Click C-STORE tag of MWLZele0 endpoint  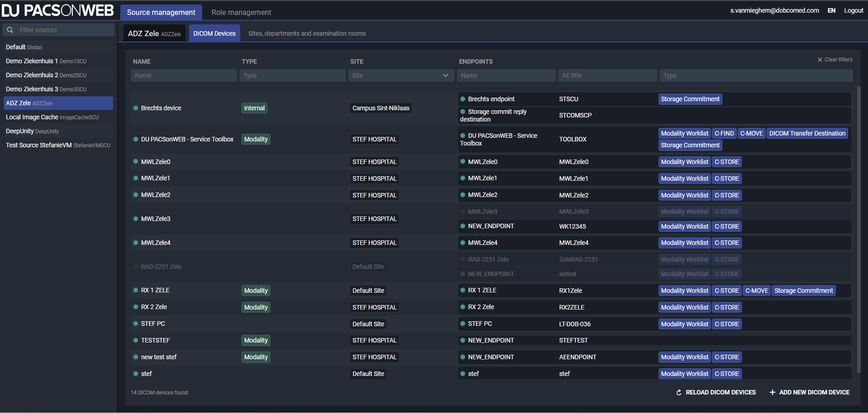727,162
